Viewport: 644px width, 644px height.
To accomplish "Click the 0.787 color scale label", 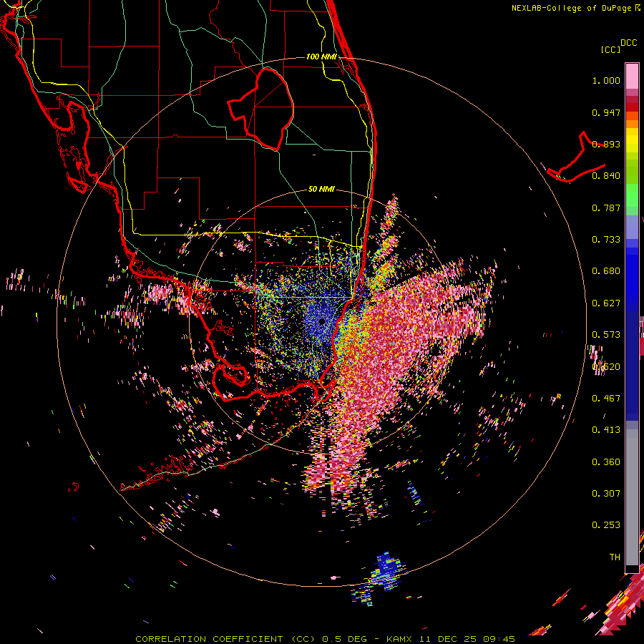I will pyautogui.click(x=606, y=208).
